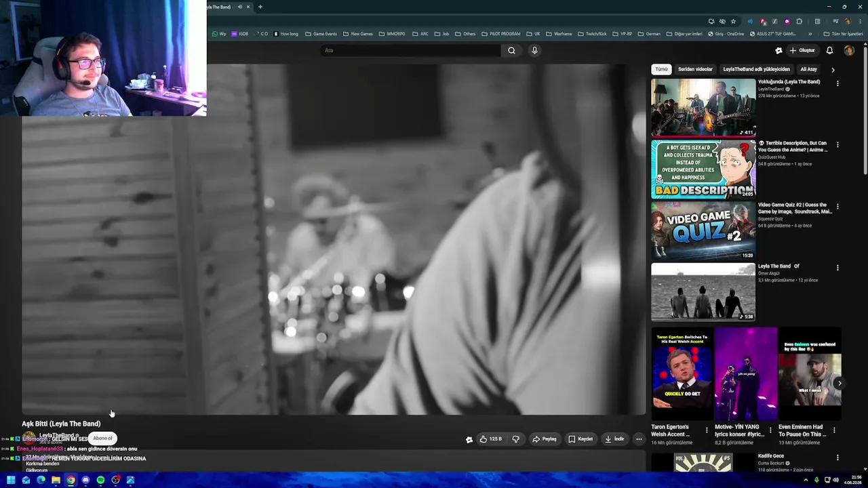Open the Chrome media control icon
868x488 pixels.
[x=835, y=21]
